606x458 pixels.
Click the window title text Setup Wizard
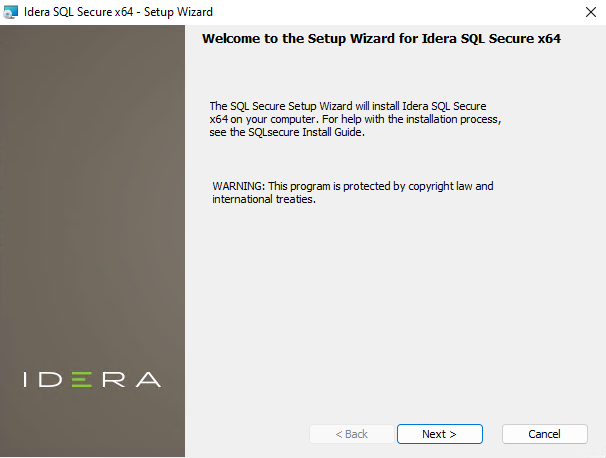[x=178, y=12]
